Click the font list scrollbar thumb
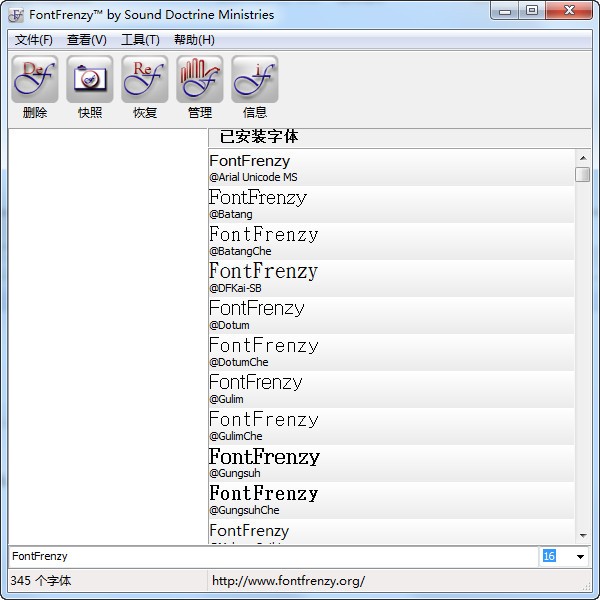This screenshot has width=600, height=600. pyautogui.click(x=583, y=174)
